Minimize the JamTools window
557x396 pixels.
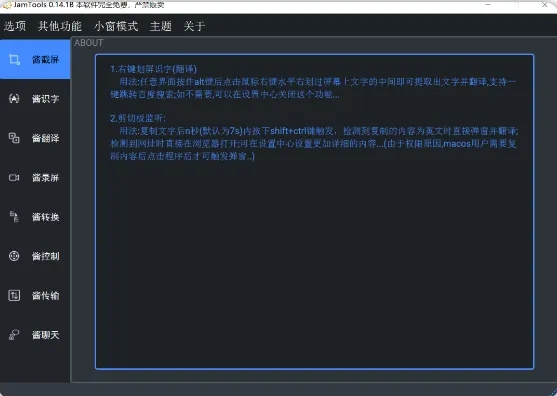tap(488, 5)
